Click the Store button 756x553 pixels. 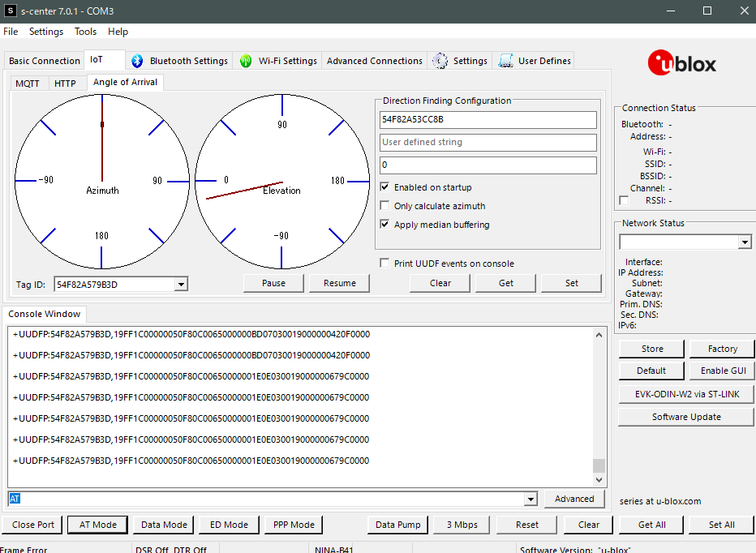coord(652,349)
